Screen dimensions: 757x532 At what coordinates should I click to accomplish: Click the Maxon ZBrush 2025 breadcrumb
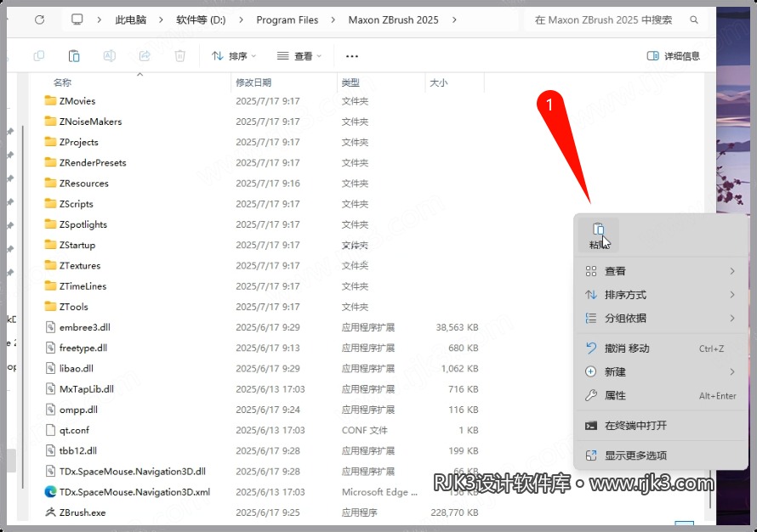click(394, 20)
